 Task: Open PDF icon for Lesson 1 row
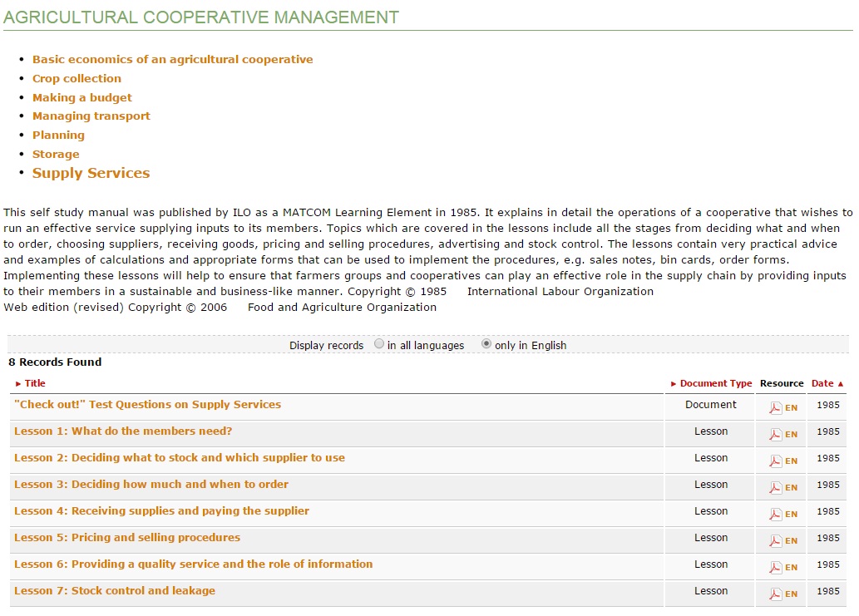[x=775, y=434]
